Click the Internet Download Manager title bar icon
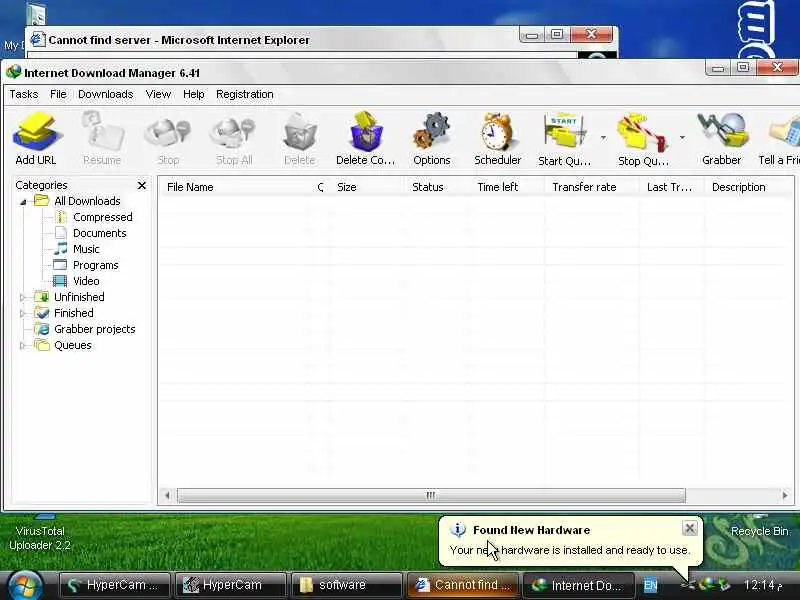The width and height of the screenshot is (800, 600). 13,72
